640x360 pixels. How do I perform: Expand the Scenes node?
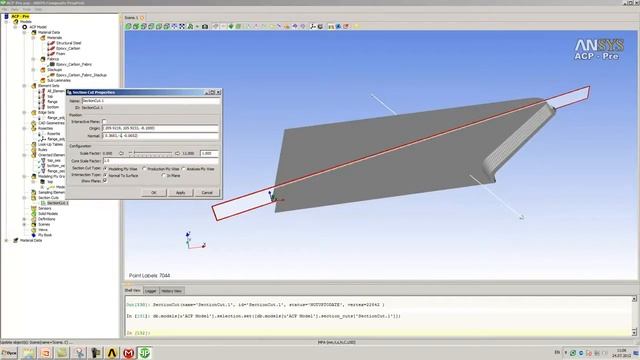(24, 224)
